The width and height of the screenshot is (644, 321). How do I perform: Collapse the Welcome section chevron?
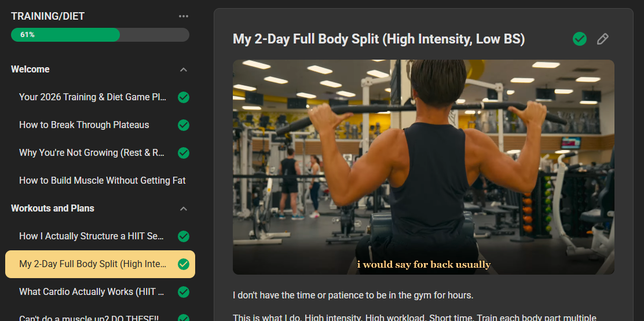pos(184,70)
